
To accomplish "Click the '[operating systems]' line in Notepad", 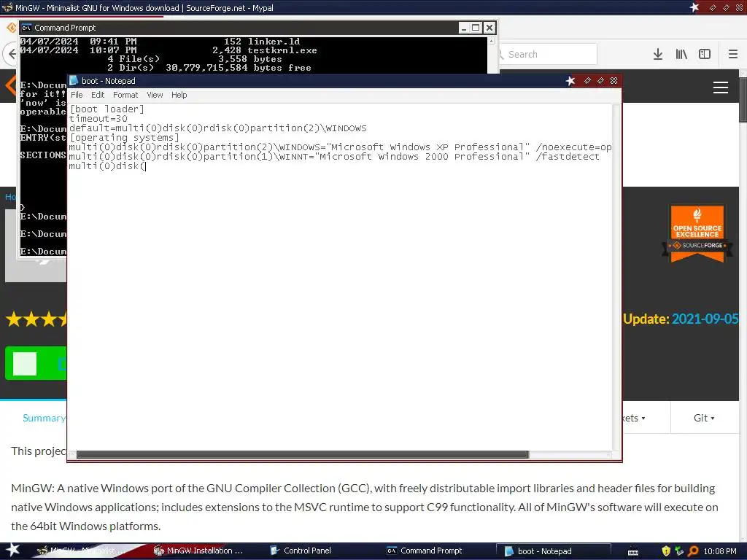I will click(124, 138).
